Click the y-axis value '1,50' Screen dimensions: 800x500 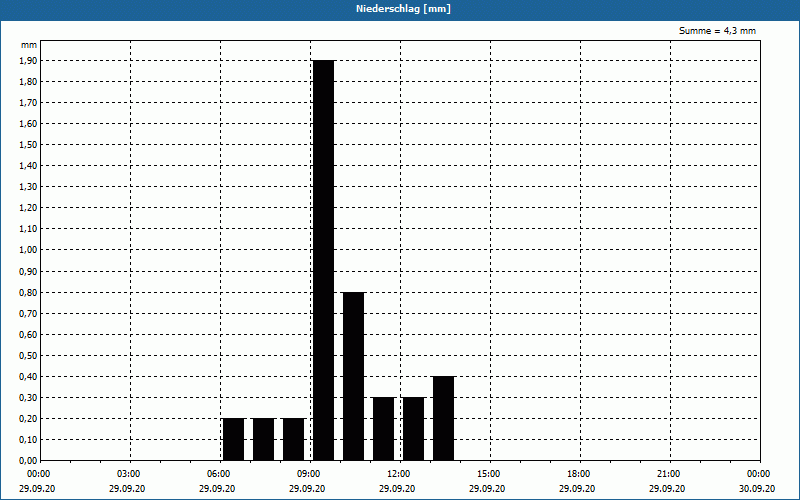point(28,144)
